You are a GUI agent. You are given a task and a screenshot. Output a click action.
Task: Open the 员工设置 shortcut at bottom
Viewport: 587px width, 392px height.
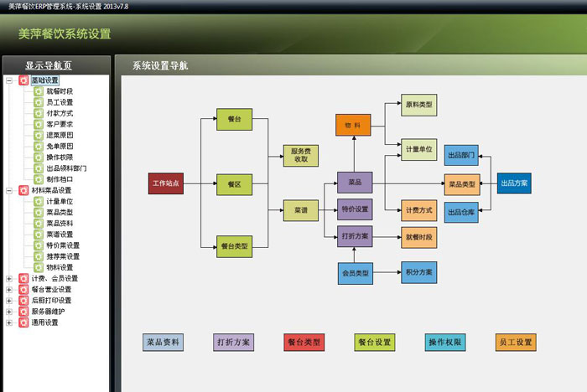[x=516, y=342]
